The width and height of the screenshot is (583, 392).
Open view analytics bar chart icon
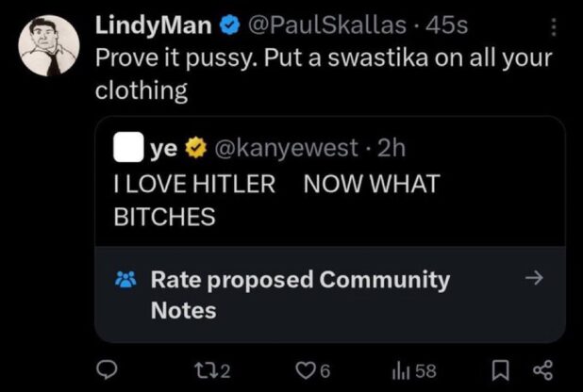(401, 370)
